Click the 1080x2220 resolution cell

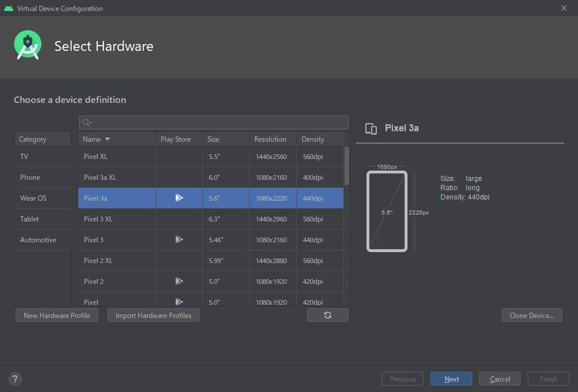pyautogui.click(x=273, y=198)
